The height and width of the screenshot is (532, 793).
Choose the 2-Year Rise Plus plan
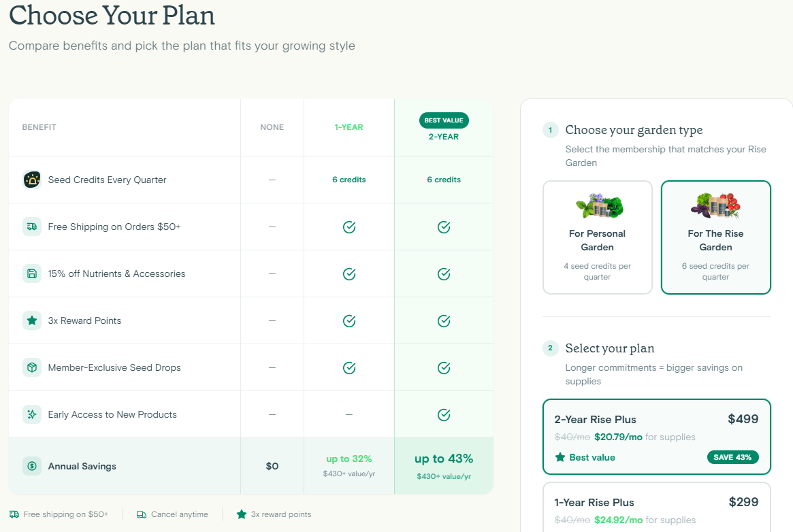point(656,436)
